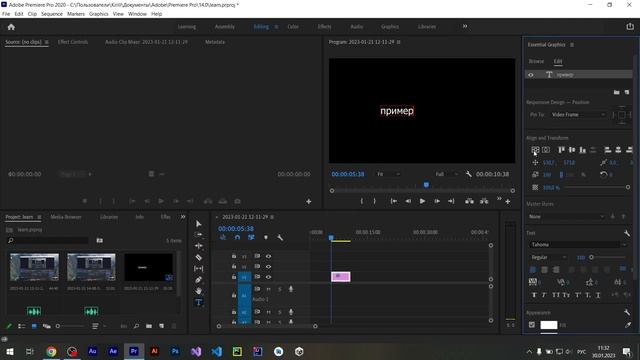Viewport: 640px width, 360px height.
Task: Switch to Browse tab in Essential Graphics
Action: click(x=536, y=61)
